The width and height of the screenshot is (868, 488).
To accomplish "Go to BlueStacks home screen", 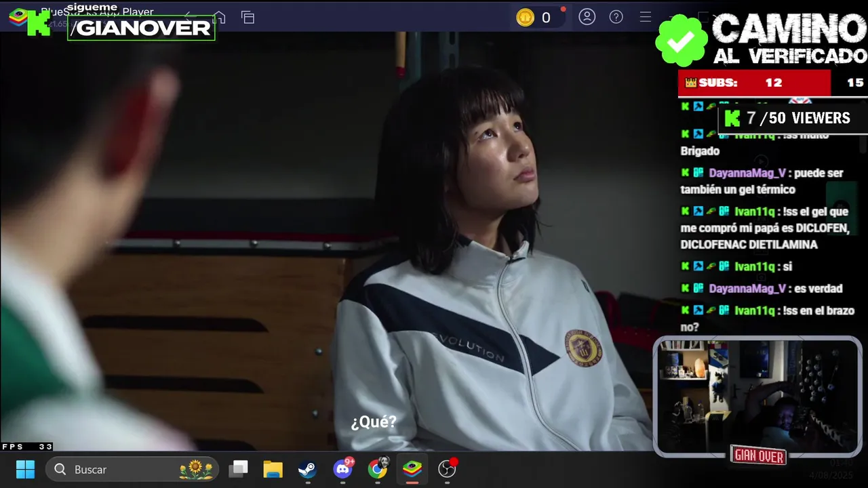I will point(219,18).
